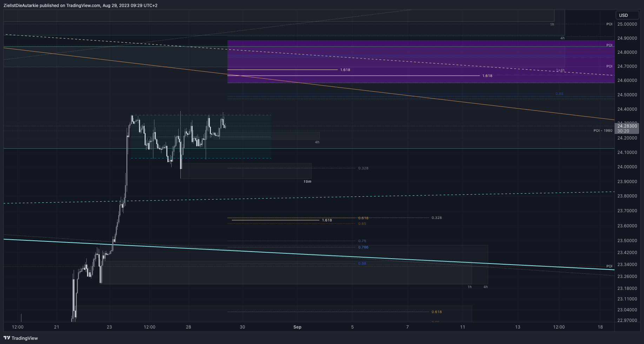Click the 23.90000 price axis label

(627, 182)
